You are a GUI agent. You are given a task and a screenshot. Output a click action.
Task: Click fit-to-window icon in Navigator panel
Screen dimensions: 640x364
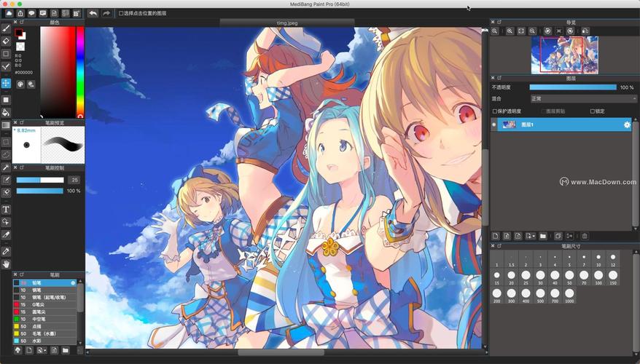[521, 31]
